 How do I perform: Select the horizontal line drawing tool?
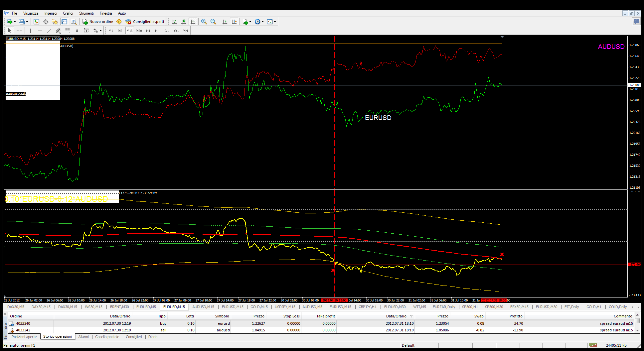[40, 31]
